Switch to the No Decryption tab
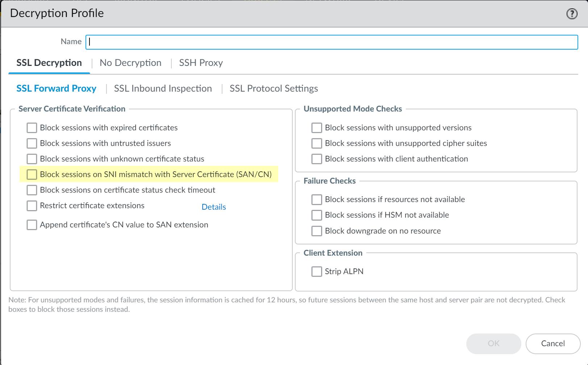 click(x=130, y=63)
